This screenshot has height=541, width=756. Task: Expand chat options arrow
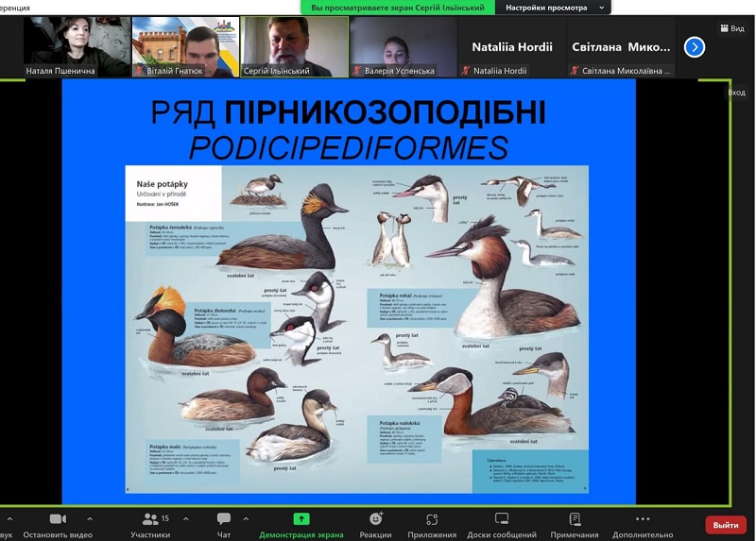click(246, 519)
